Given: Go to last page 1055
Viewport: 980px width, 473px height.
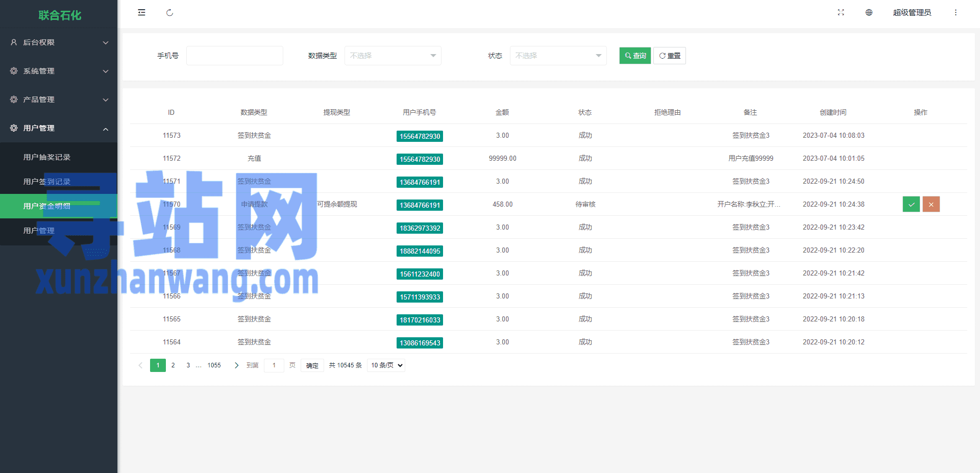Looking at the screenshot, I should [214, 365].
